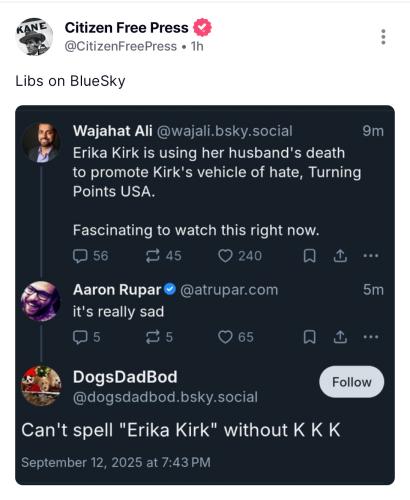This screenshot has height=500, width=410.
Task: Click the reply icon on Wajahat Ali's post
Action: point(80,256)
